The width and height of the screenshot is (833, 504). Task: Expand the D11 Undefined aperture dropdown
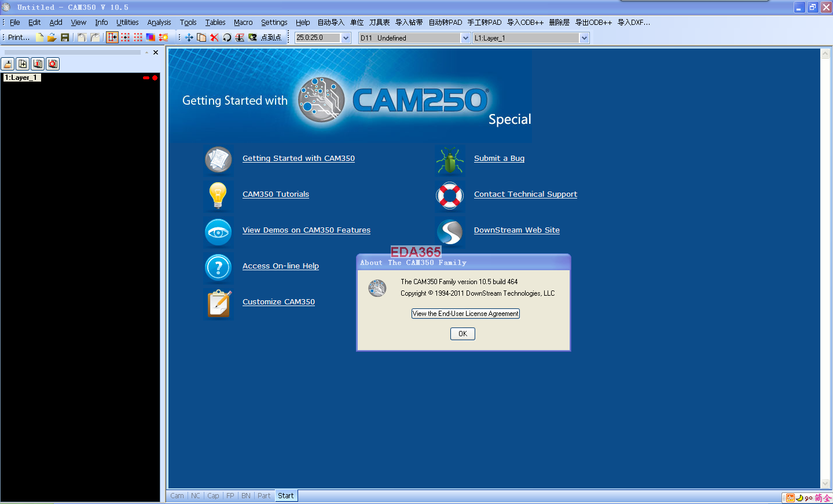[465, 38]
